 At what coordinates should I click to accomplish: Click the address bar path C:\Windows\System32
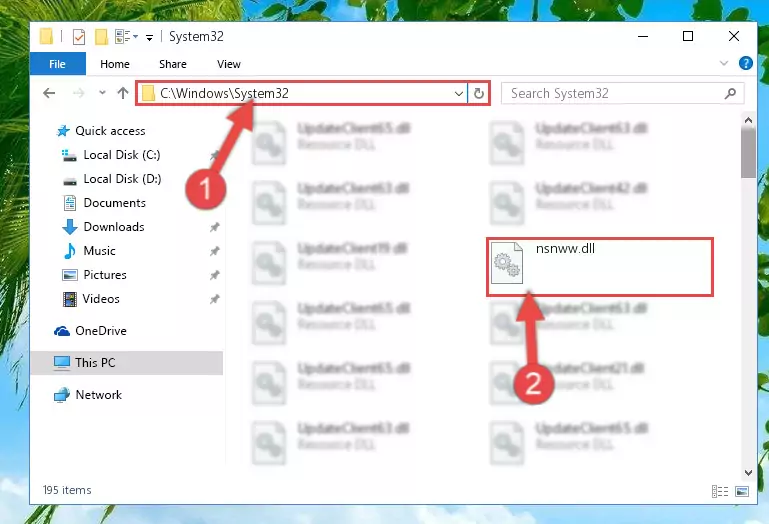tap(224, 93)
